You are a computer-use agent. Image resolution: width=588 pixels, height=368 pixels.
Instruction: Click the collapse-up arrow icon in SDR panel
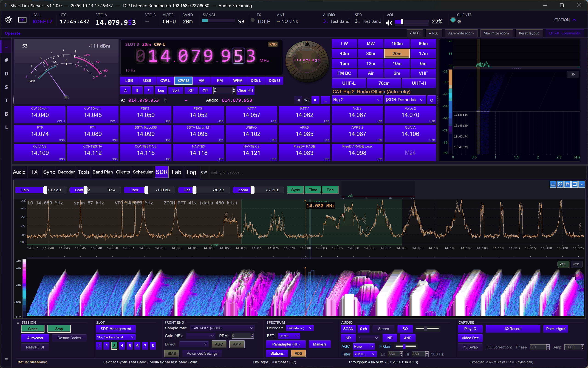pyautogui.click(x=582, y=184)
